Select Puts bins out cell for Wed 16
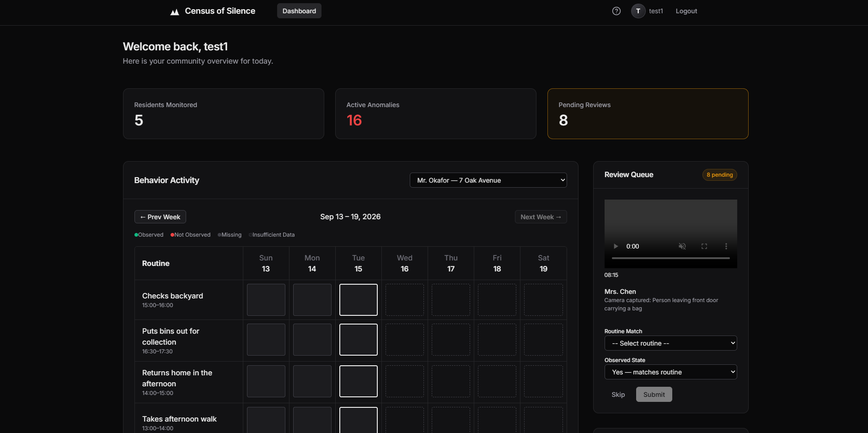Image resolution: width=868 pixels, height=433 pixels. click(405, 340)
